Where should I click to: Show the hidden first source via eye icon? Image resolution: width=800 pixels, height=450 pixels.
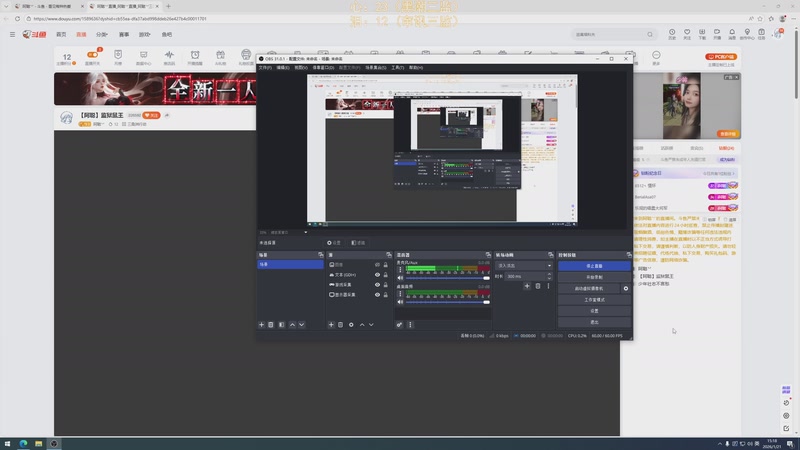click(x=378, y=265)
